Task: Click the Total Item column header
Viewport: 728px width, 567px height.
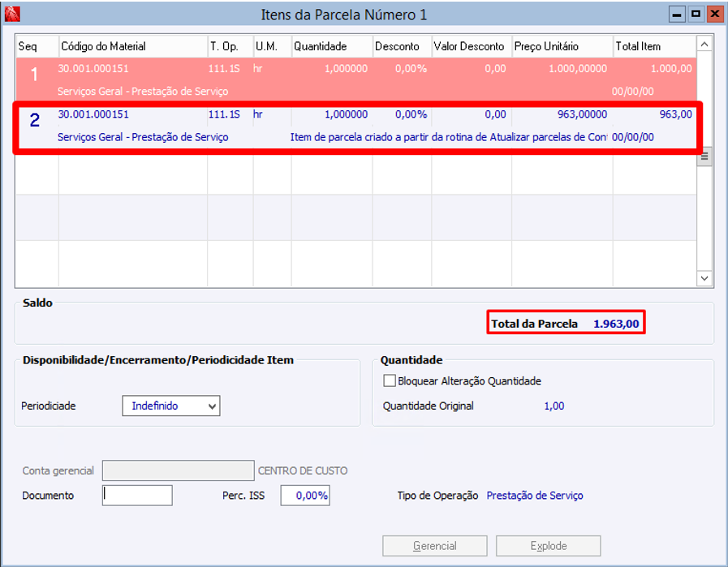Action: (x=655, y=46)
